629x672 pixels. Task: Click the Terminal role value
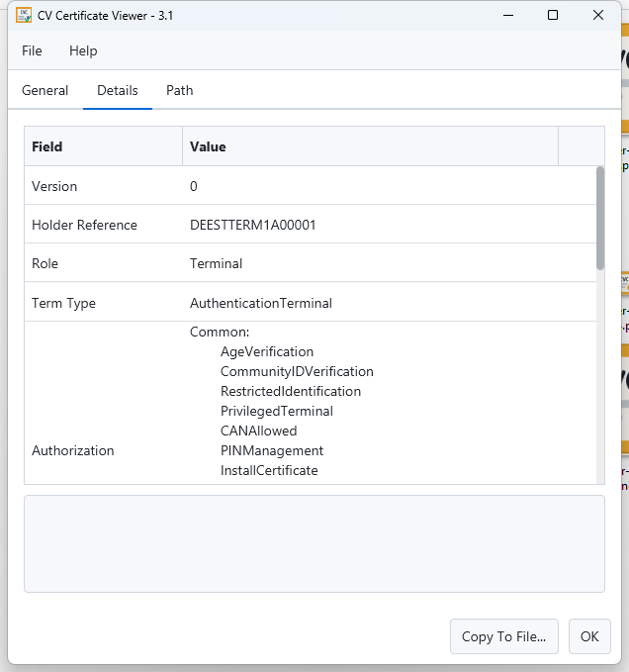pyautogui.click(x=216, y=263)
